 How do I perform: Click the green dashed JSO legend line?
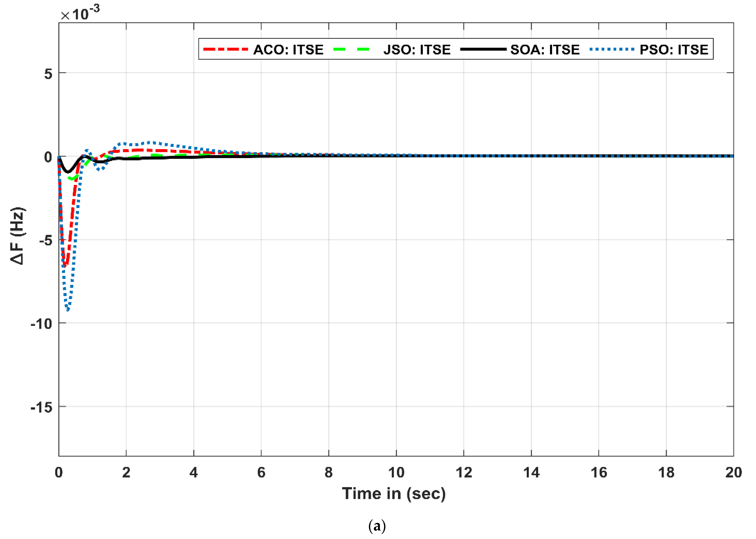click(x=351, y=49)
